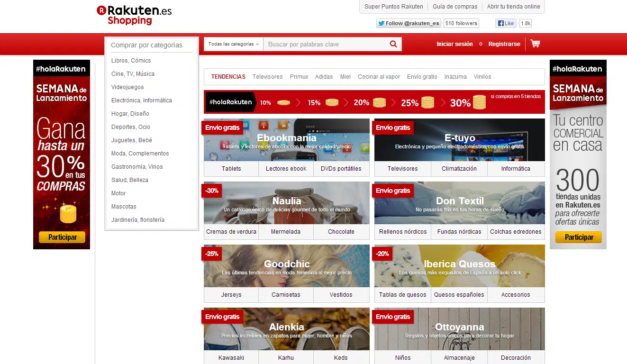Click the Vinilos trending link
This screenshot has width=627, height=364.
pos(482,77)
